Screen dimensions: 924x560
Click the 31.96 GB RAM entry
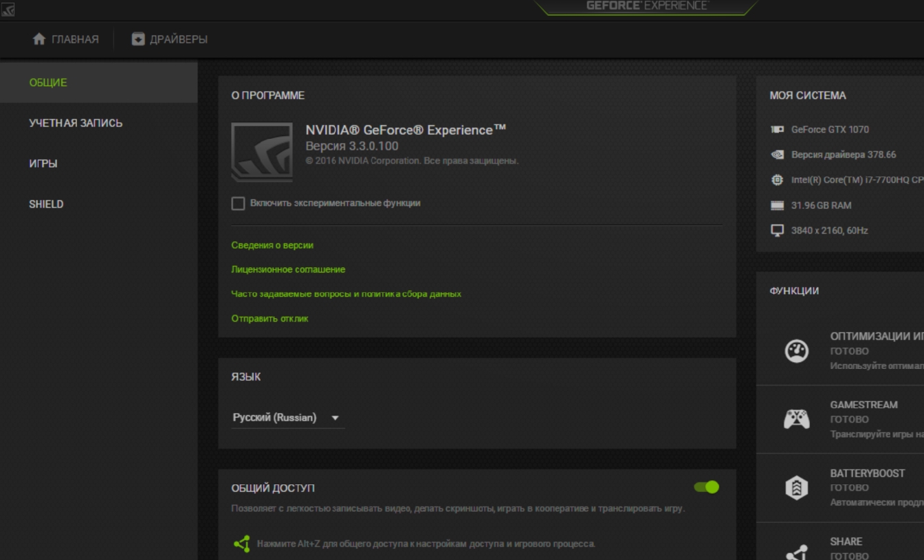click(821, 205)
